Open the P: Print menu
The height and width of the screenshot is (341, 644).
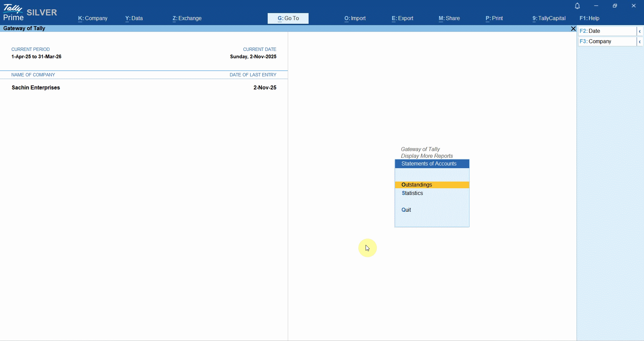click(x=494, y=18)
